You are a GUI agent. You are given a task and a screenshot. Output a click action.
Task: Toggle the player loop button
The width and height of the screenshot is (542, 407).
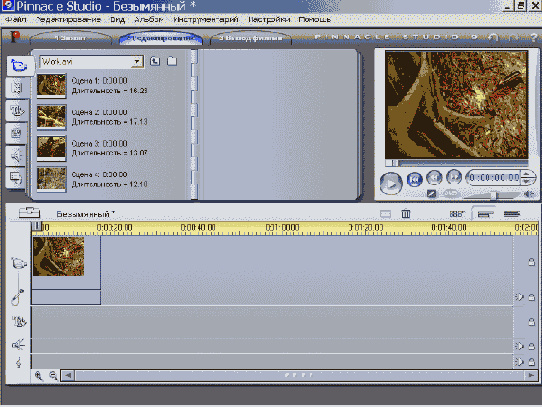(450, 193)
